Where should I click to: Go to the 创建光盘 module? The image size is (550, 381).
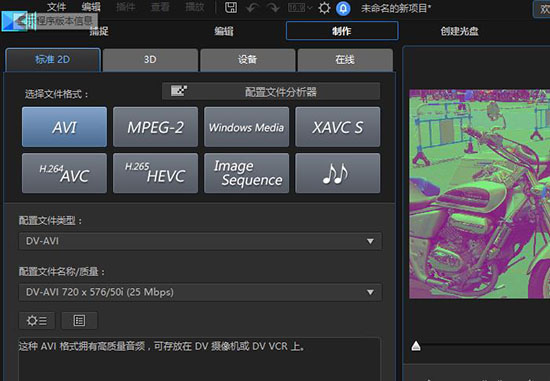pyautogui.click(x=460, y=31)
